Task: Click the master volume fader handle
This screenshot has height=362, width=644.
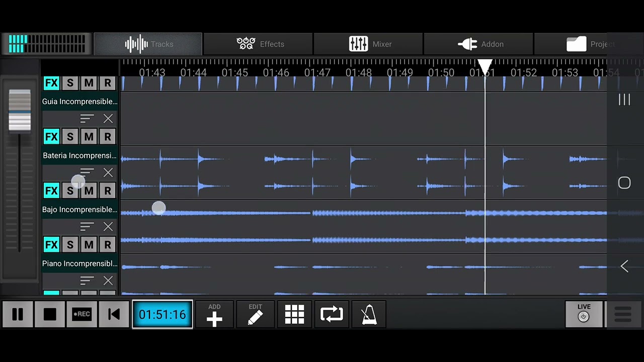Action: click(20, 110)
